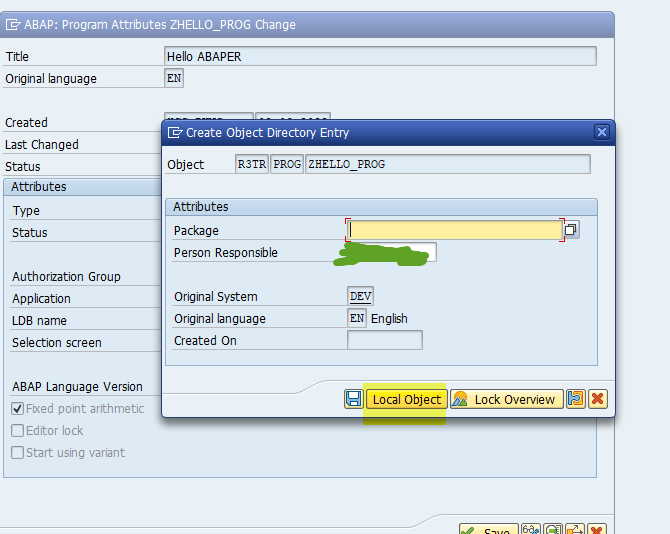Click the Package input field
The width and height of the screenshot is (670, 534).
click(455, 230)
